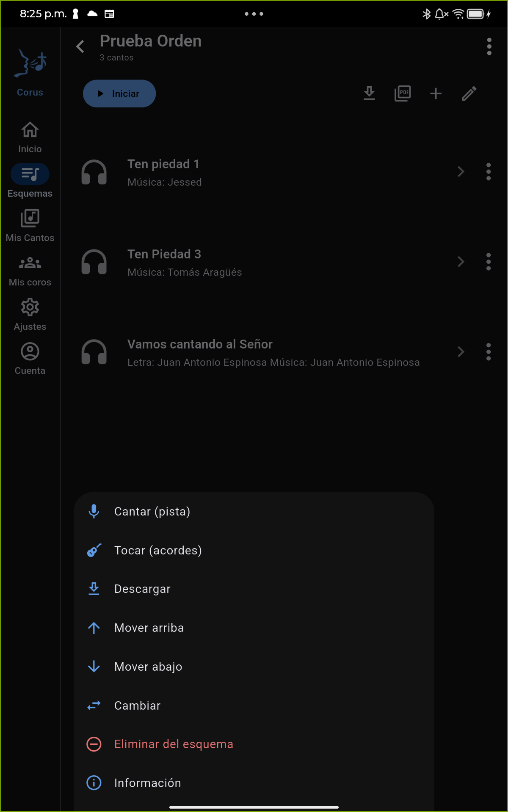
Task: Choose Eliminar del esquema
Action: [x=254, y=744]
